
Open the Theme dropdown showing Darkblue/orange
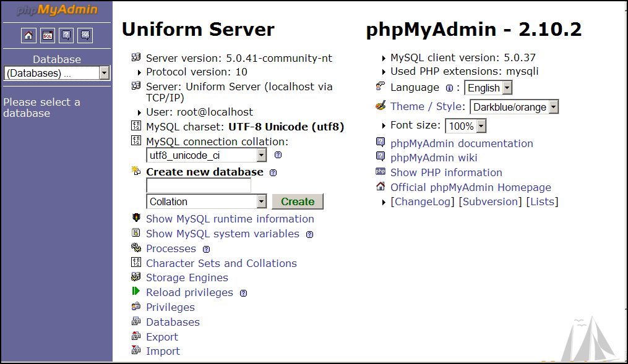pyautogui.click(x=514, y=107)
